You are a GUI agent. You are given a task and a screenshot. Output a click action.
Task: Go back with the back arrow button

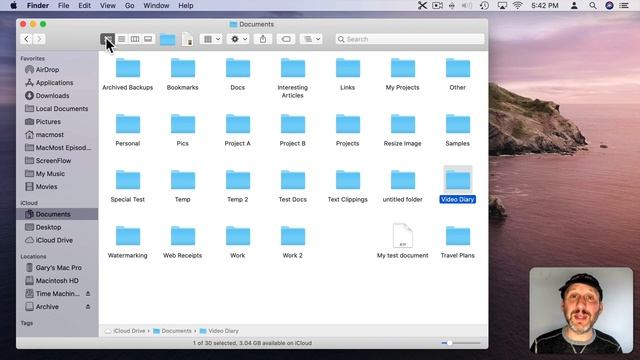[27, 39]
